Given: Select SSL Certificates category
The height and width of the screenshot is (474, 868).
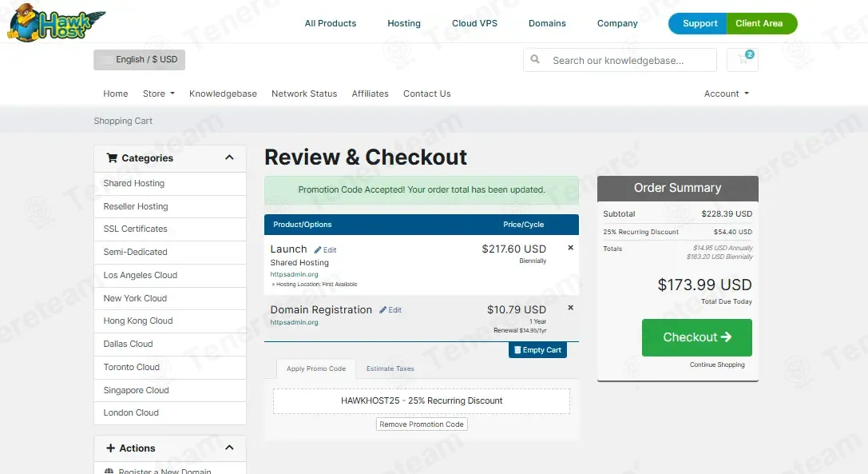Looking at the screenshot, I should click(170, 229).
